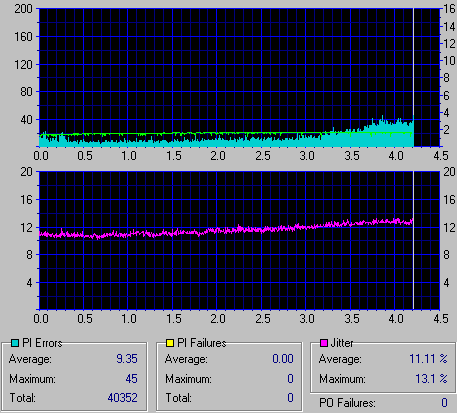
Task: Click the magenta Jitter color swatch
Action: pos(323,343)
